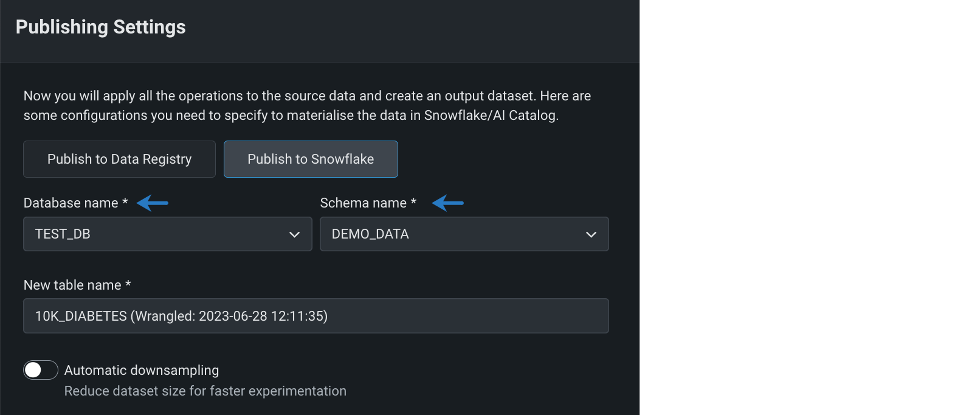
Task: Select the DEMO_DATA value text
Action: tap(370, 234)
